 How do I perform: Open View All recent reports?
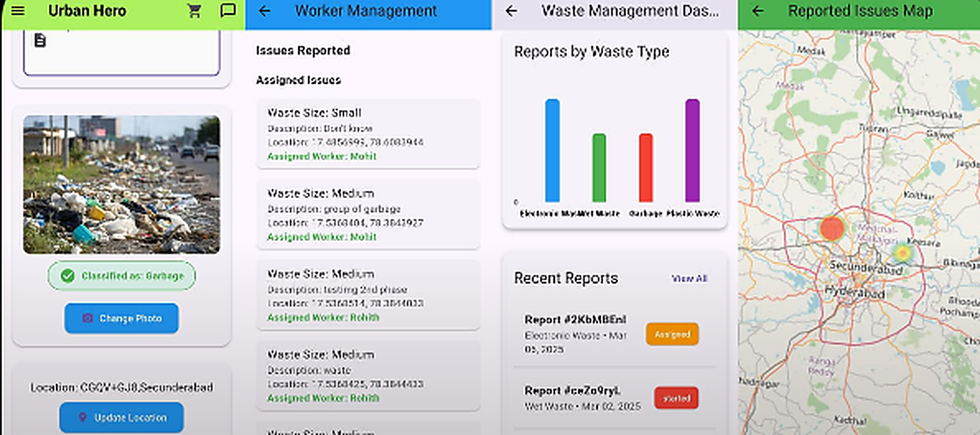click(x=689, y=278)
